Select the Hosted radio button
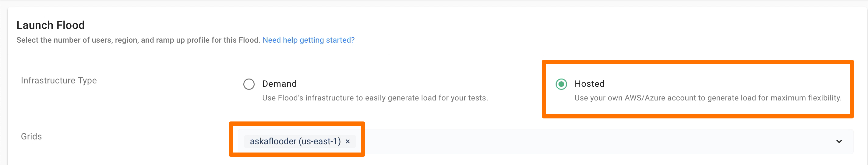Screen dimensions: 868x165 (x=561, y=84)
